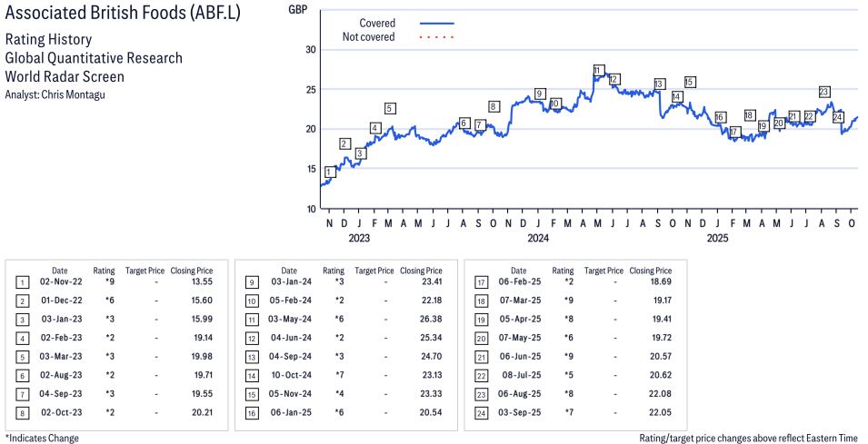Select marker 5 on the price chart
Image resolution: width=868 pixels, height=444 pixels.
pos(390,109)
